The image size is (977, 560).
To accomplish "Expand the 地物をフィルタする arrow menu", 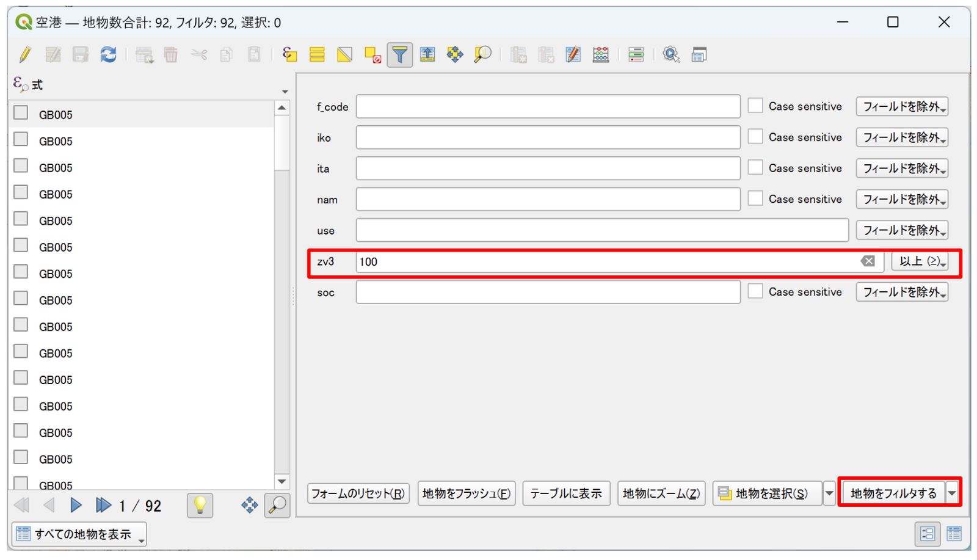I will pyautogui.click(x=952, y=493).
